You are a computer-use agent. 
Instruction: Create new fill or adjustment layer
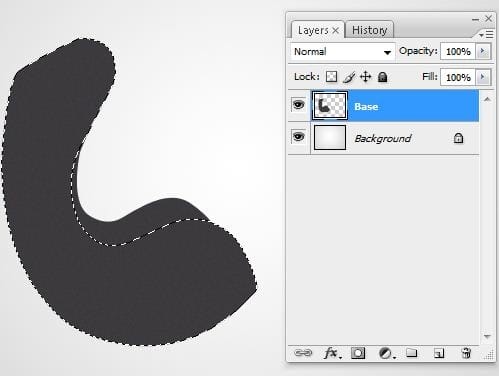click(x=386, y=353)
